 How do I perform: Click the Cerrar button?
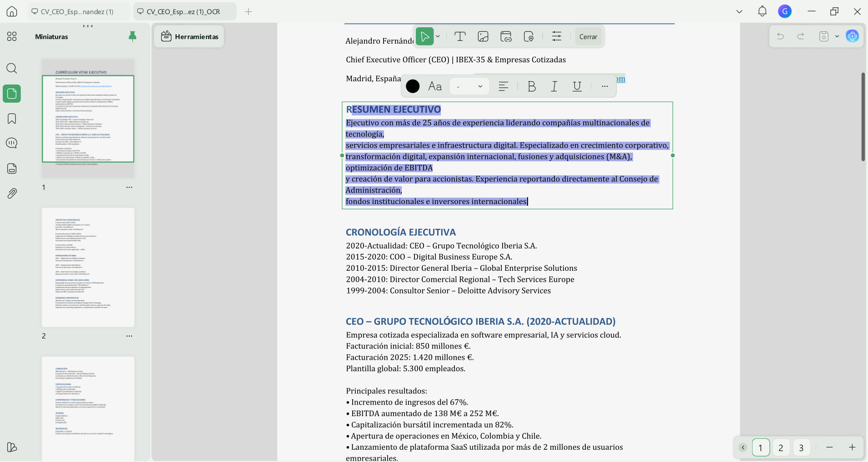click(588, 37)
